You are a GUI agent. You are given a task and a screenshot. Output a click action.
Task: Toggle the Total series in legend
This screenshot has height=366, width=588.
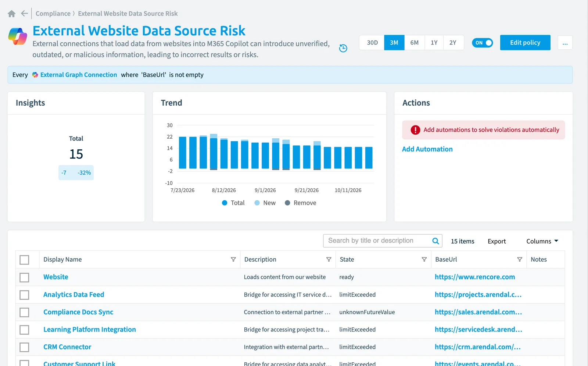click(x=233, y=203)
